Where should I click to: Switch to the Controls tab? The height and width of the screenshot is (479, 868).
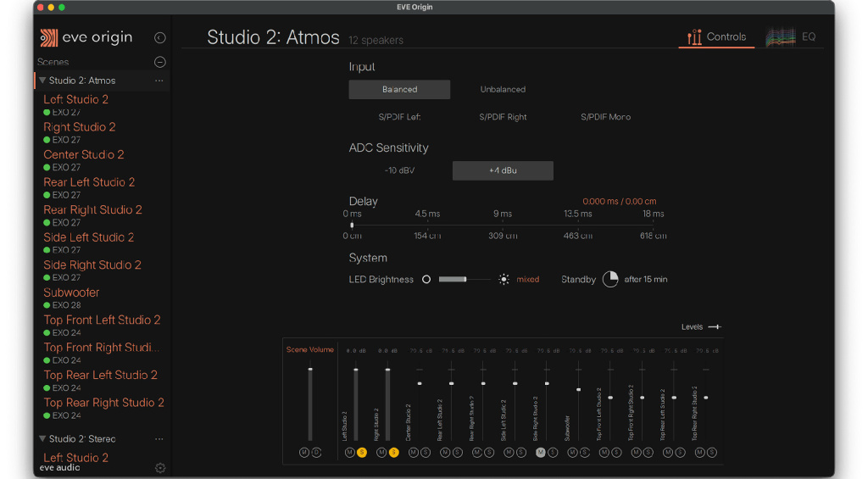click(716, 37)
